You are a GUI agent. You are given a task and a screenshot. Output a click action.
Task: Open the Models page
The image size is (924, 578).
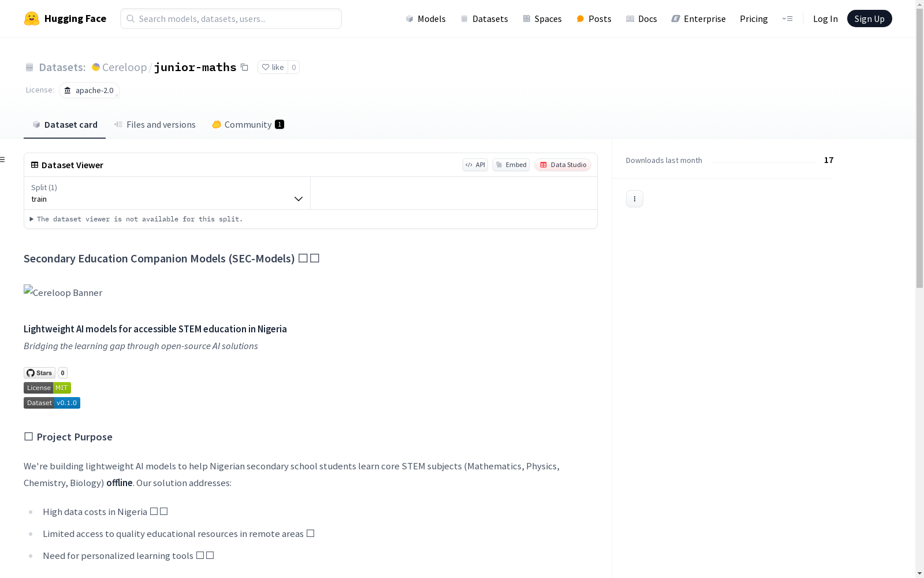(426, 18)
